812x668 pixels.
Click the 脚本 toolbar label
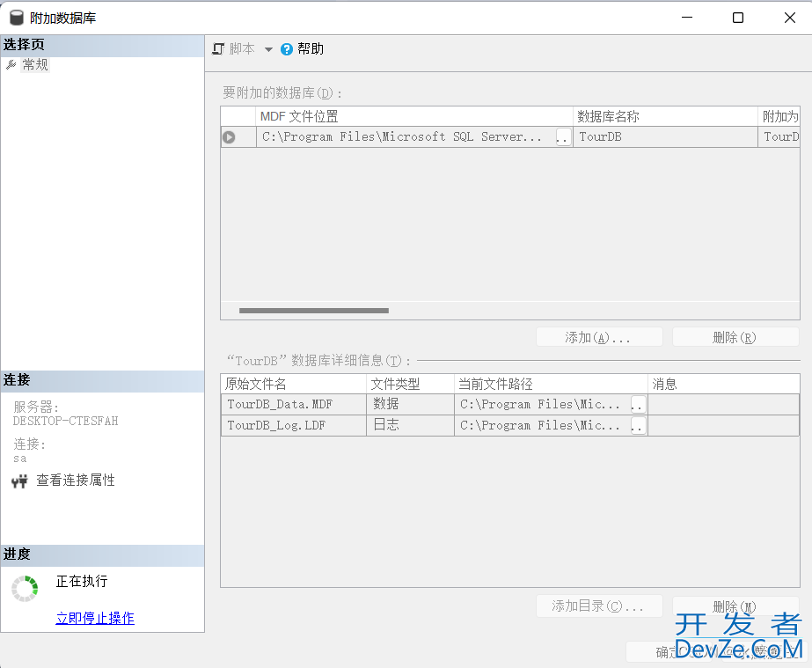pos(242,48)
